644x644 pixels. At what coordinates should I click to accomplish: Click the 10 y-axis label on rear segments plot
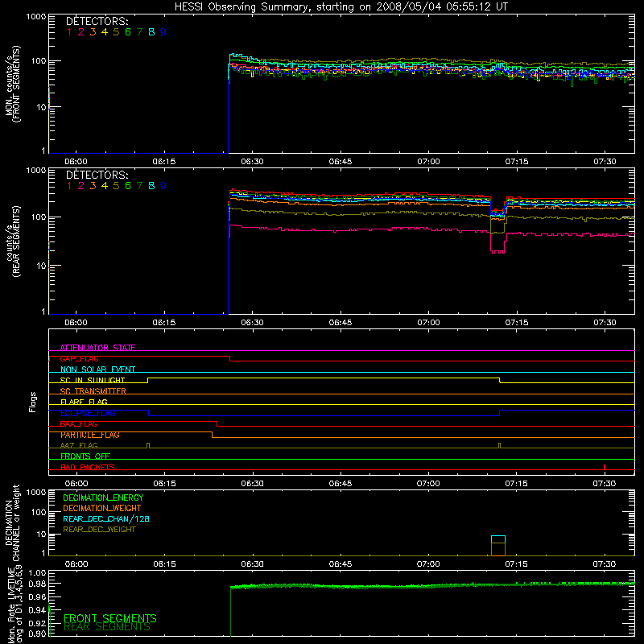[41, 266]
